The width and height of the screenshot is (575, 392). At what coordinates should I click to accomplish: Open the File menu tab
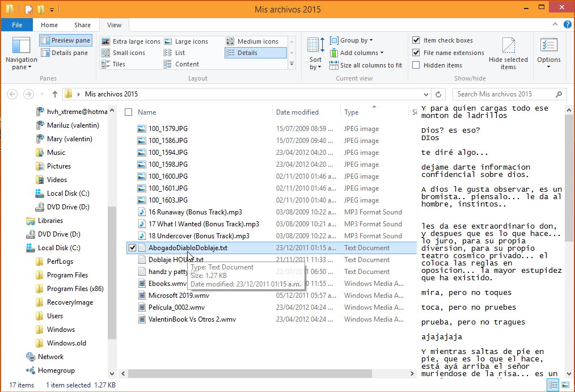pos(17,25)
